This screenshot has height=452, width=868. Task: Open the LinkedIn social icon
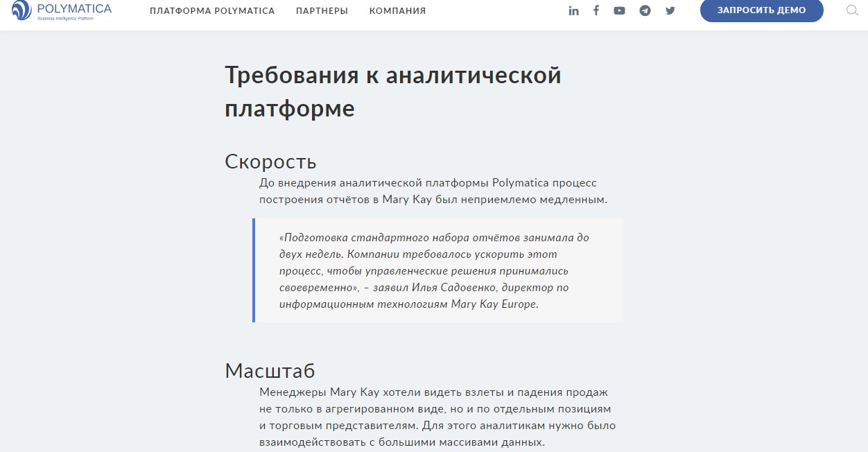pyautogui.click(x=573, y=10)
